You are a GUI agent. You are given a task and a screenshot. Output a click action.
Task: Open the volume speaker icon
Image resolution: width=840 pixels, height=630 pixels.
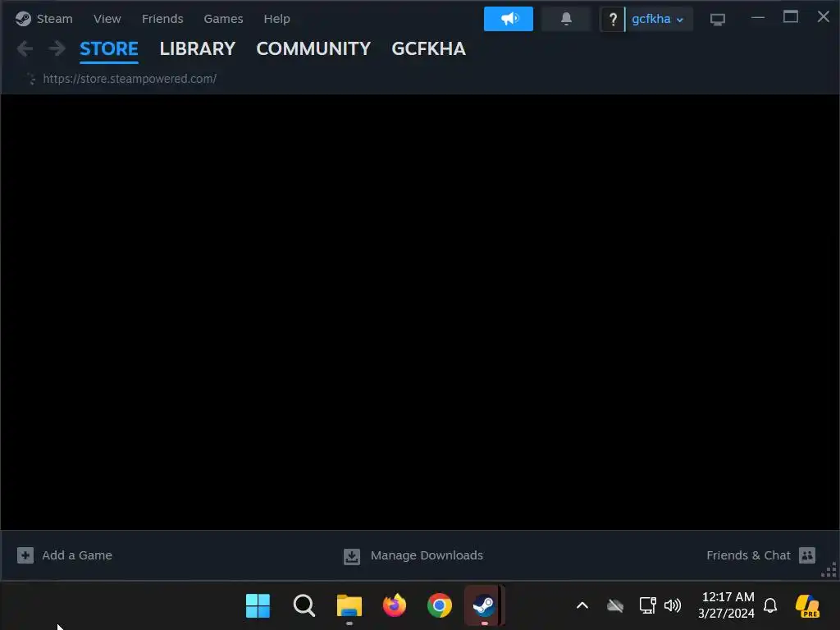click(673, 606)
